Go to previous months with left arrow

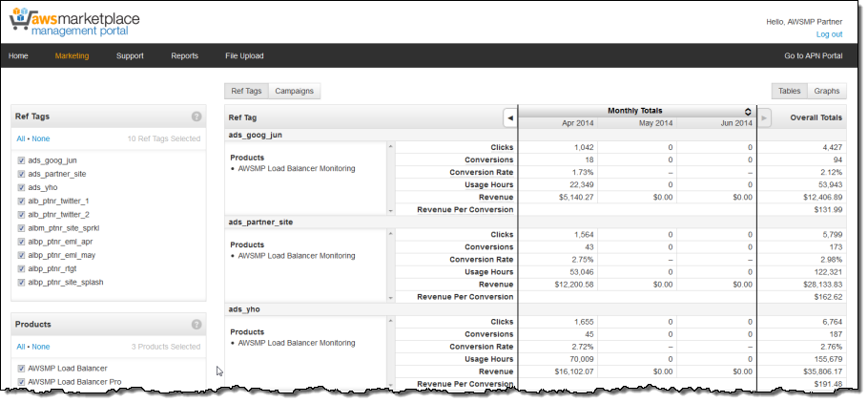click(x=509, y=117)
